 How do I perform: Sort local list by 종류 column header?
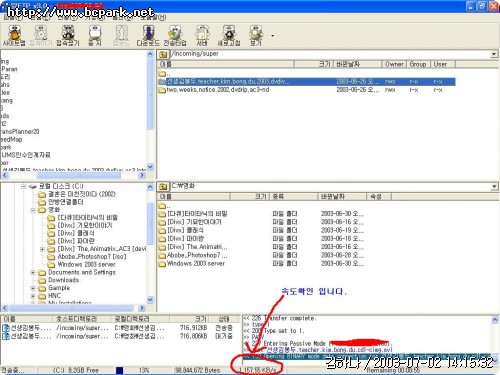(293, 197)
